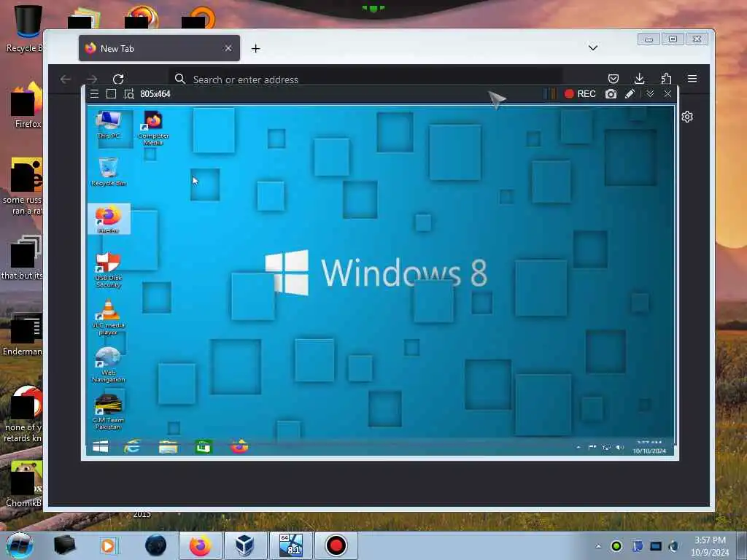Open media player icon on host taskbar
Viewport: 747px width, 560px height.
(x=108, y=545)
